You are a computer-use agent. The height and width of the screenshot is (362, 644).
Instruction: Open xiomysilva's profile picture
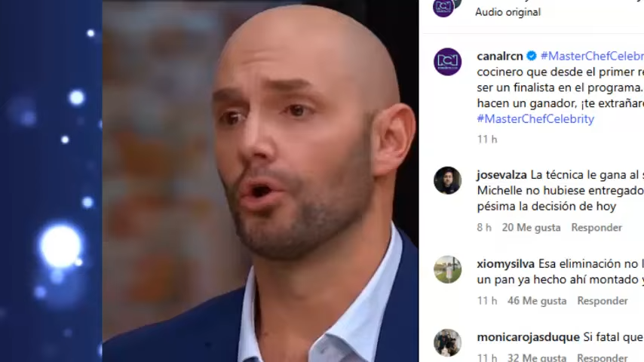pyautogui.click(x=448, y=269)
